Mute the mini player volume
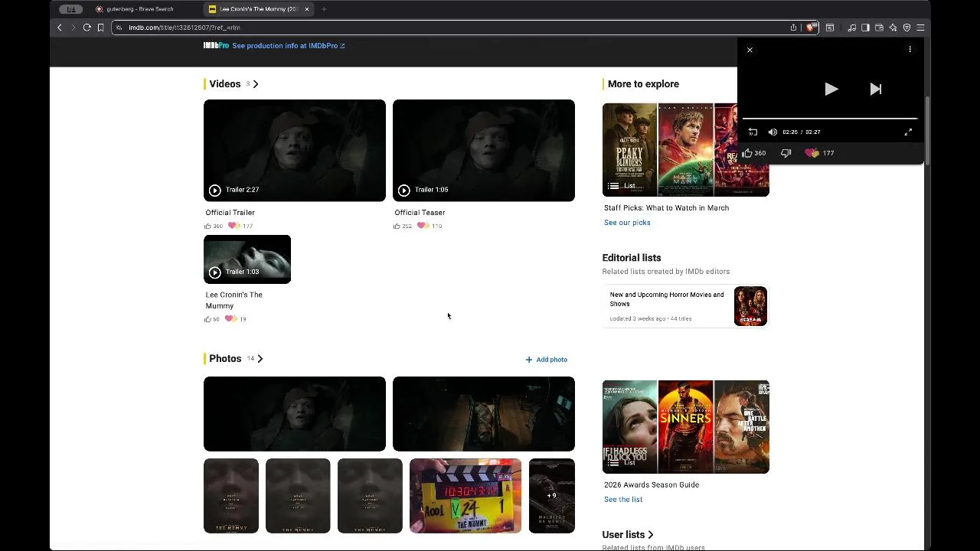 click(x=773, y=132)
